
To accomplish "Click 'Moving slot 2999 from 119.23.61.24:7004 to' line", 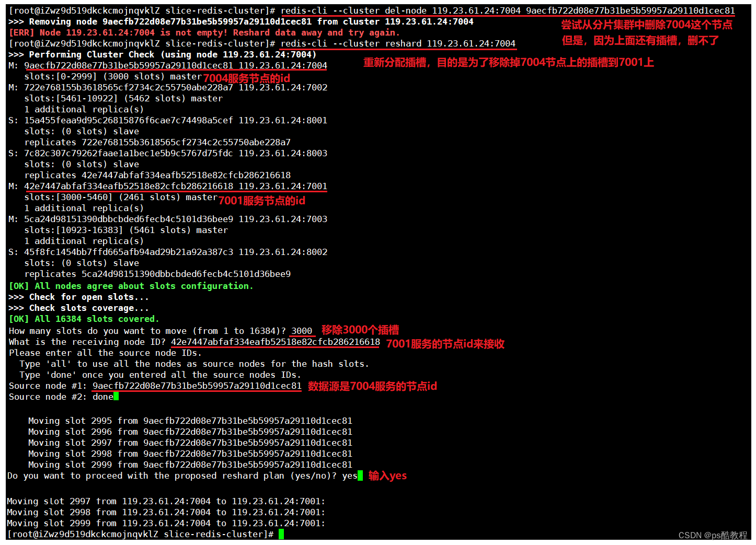I will [166, 523].
